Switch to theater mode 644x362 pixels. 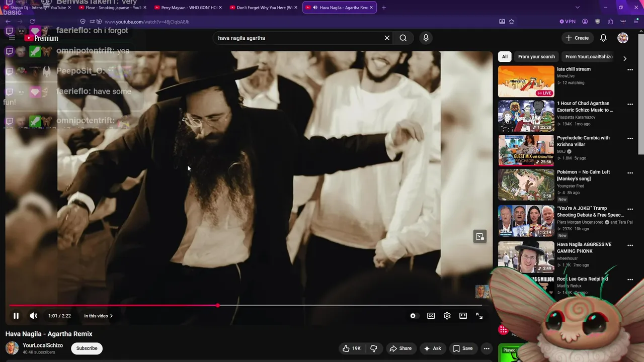click(463, 316)
